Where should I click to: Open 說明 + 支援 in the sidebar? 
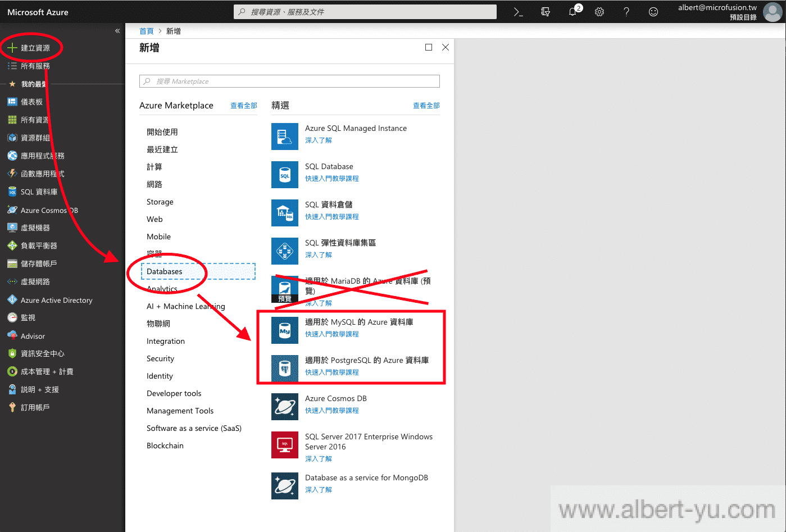tap(33, 389)
